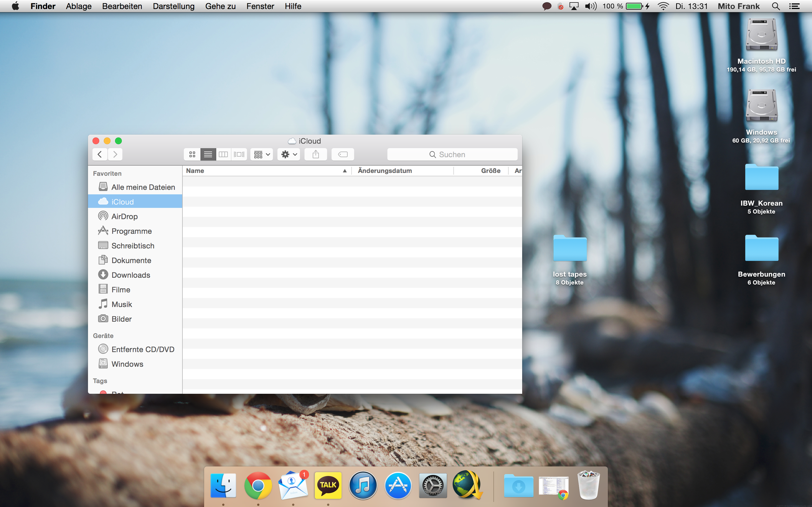Switch to column view in Finder toolbar
The width and height of the screenshot is (812, 507).
pos(223,154)
